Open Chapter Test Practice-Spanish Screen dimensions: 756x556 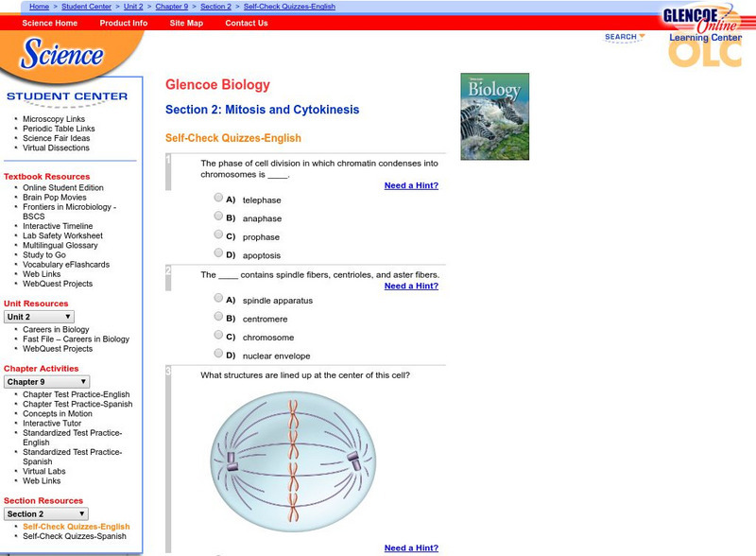77,404
